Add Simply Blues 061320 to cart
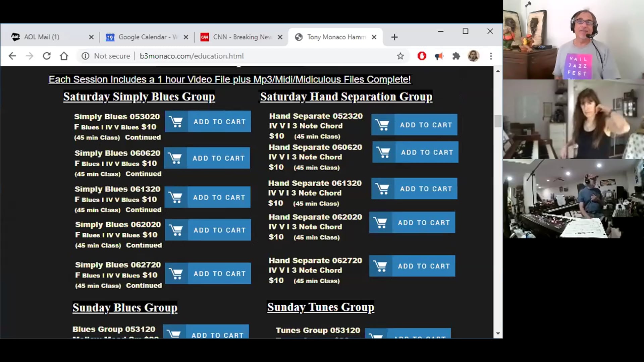 208,197
